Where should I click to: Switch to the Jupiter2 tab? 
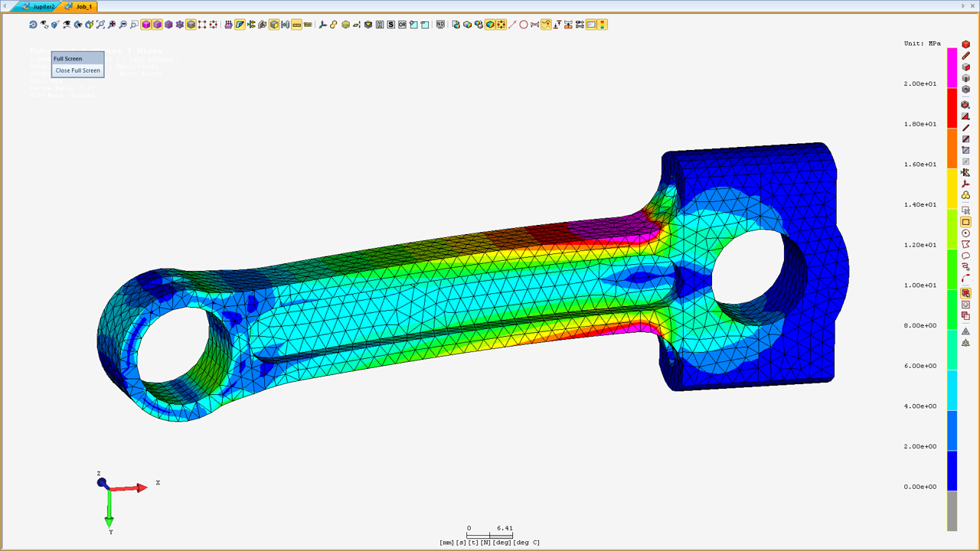click(40, 6)
